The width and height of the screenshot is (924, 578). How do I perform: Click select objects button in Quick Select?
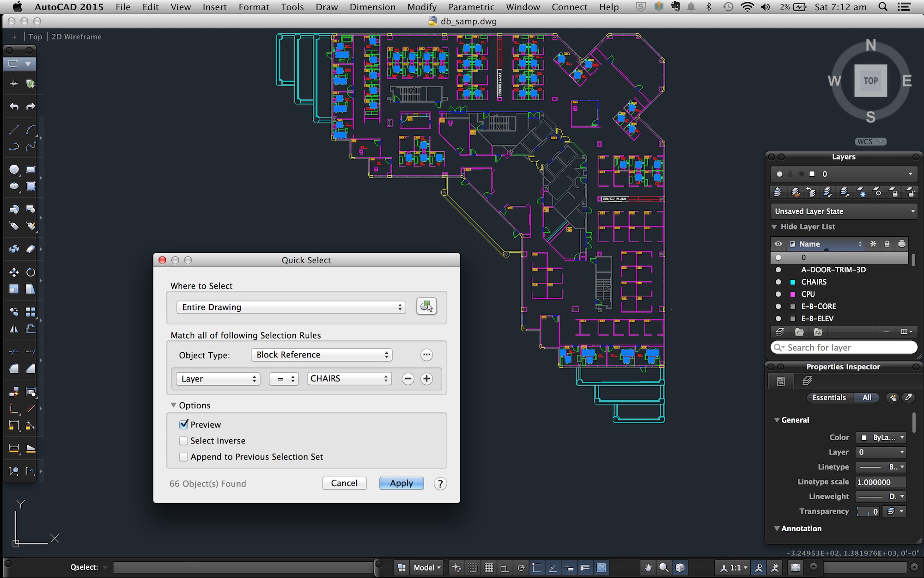click(x=426, y=307)
